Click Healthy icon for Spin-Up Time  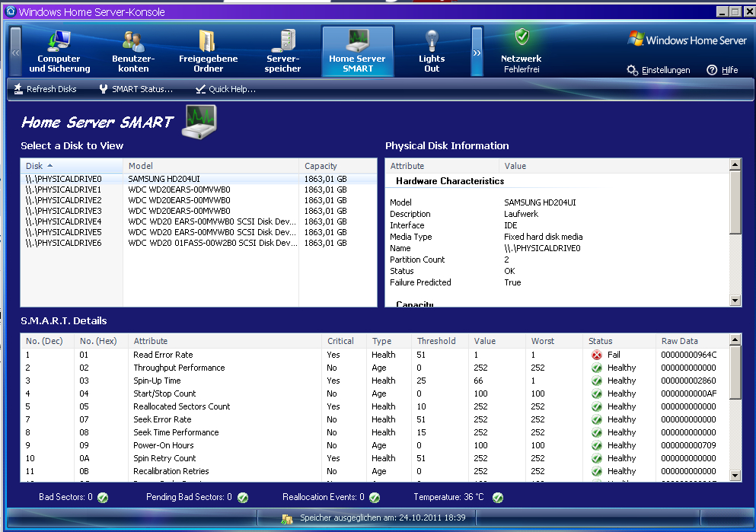pyautogui.click(x=597, y=381)
